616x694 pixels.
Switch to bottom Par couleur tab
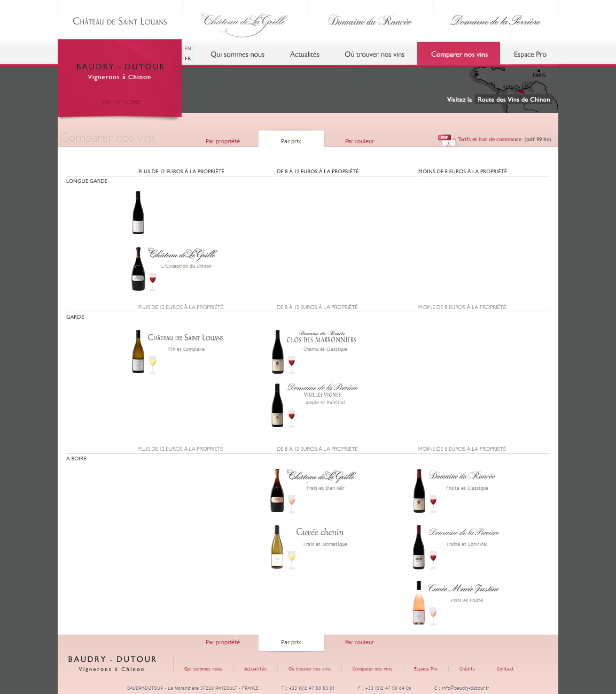pos(360,642)
